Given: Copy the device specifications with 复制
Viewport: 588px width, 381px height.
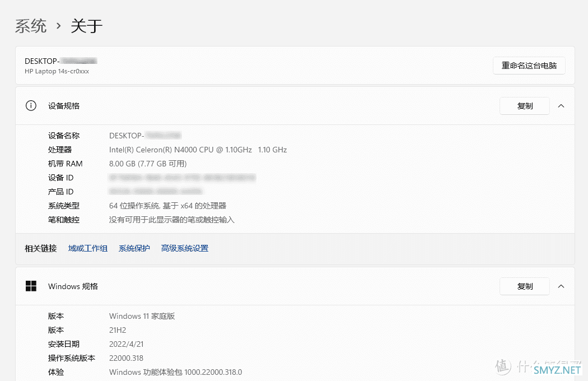Looking at the screenshot, I should (525, 106).
